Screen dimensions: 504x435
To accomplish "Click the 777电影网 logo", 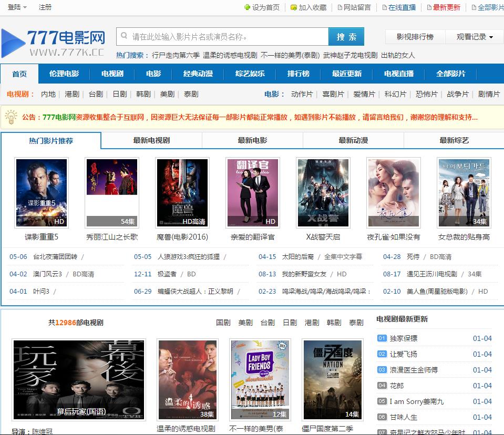I will pyautogui.click(x=53, y=43).
